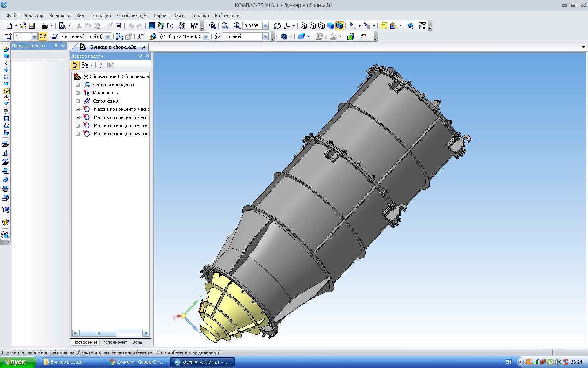Open Диалоги Google Chrome taskbar button
Screen dimensions: 588x368
coord(137,362)
